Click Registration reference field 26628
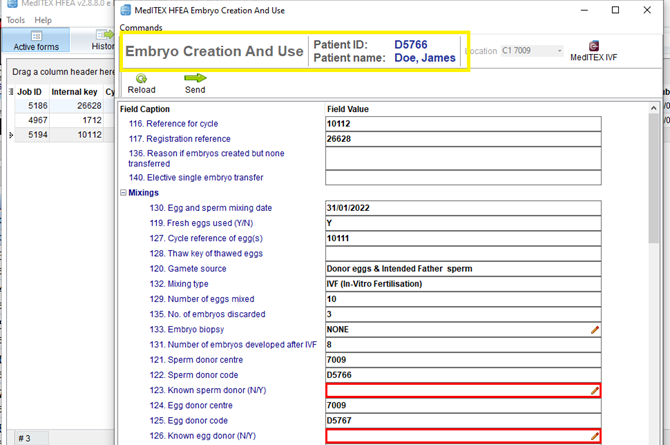Image resolution: width=670 pixels, height=445 pixels. (x=463, y=139)
